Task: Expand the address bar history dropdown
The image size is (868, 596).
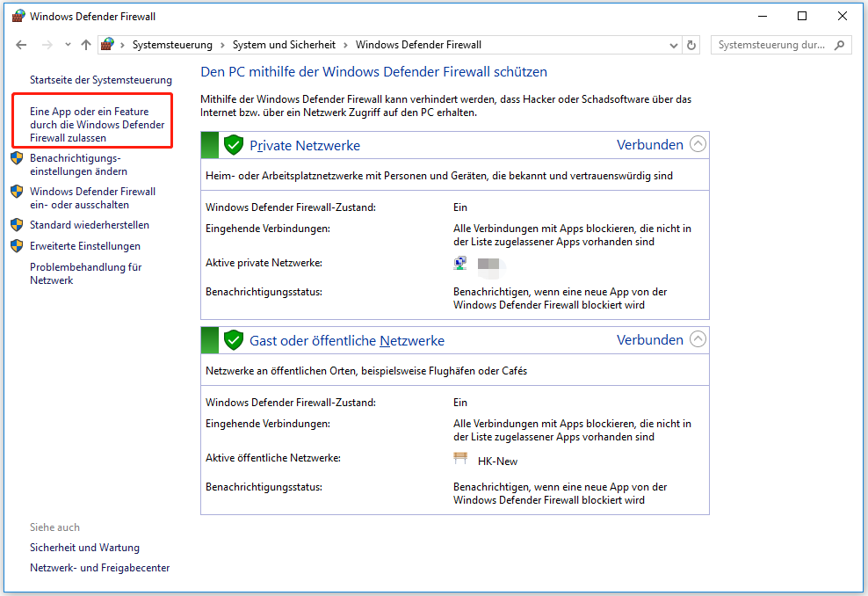Action: click(674, 46)
